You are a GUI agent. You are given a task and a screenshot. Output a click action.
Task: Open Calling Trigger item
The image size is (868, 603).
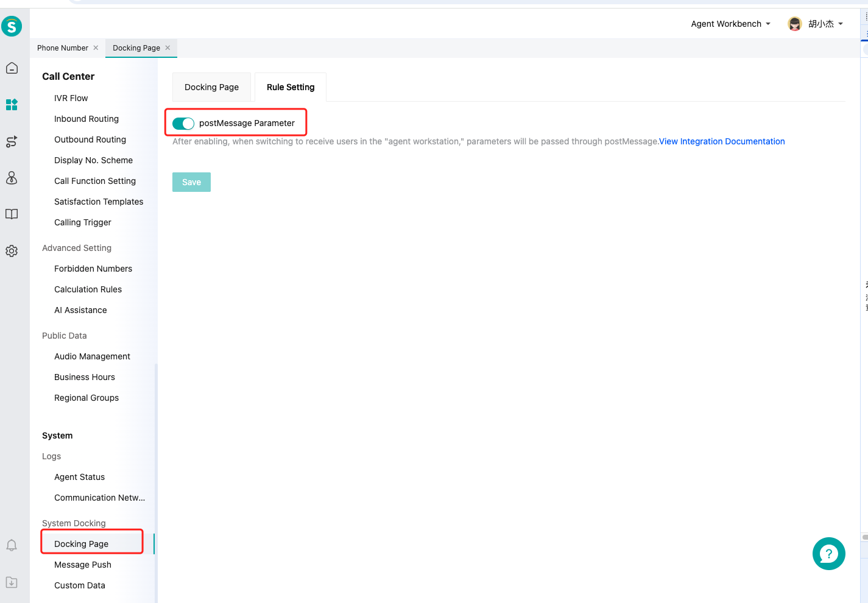[83, 222]
